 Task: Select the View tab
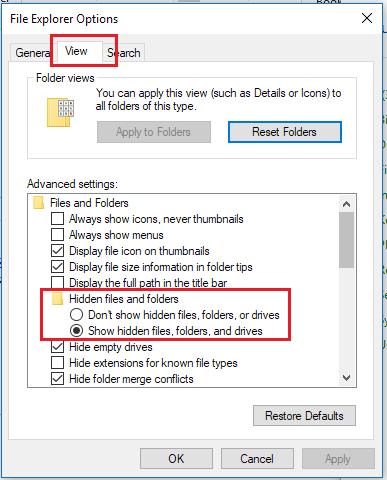(x=79, y=51)
